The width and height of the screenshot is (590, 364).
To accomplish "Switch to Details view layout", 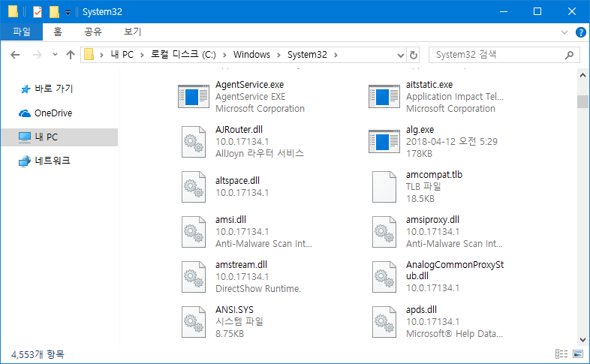I will tap(561, 353).
